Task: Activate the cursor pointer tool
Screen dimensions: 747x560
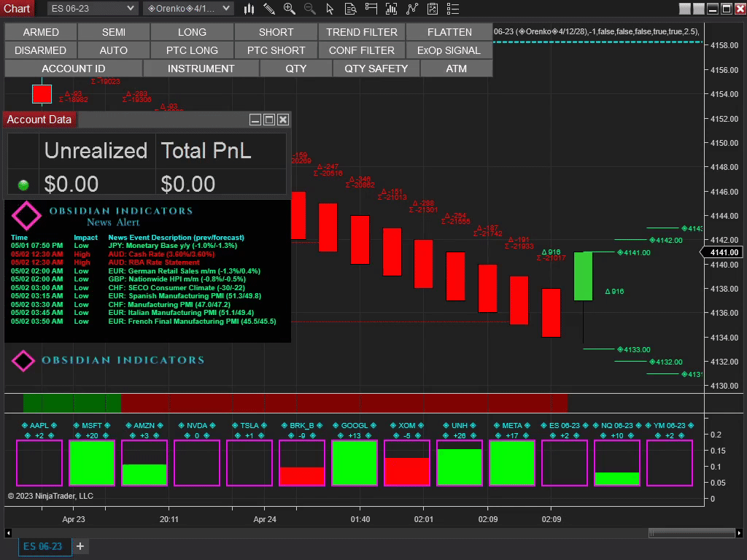Action: [330, 9]
